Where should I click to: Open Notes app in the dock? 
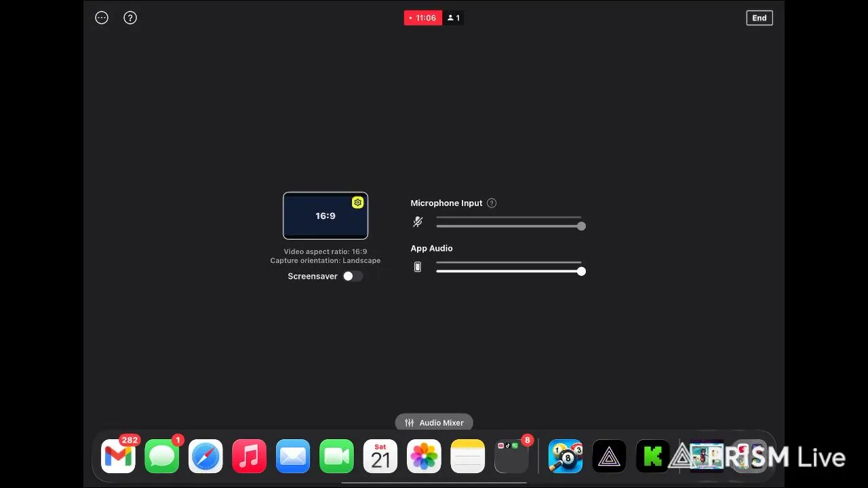click(x=468, y=457)
